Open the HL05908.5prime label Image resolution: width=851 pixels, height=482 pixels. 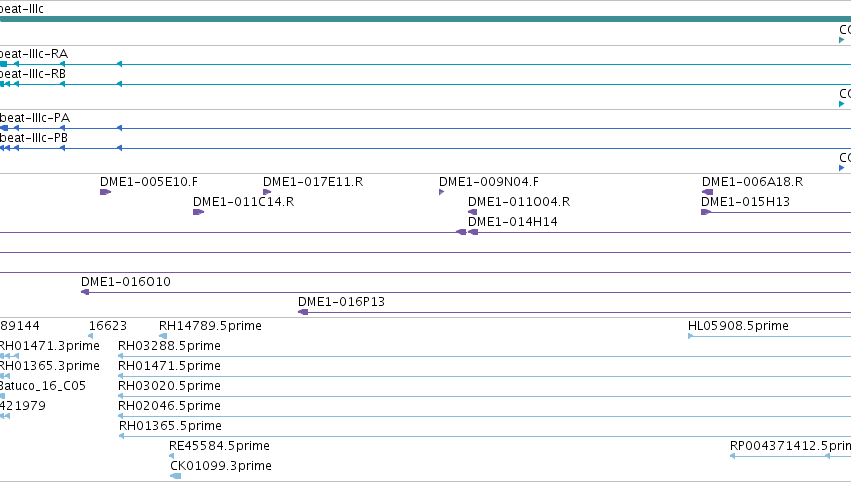click(738, 326)
